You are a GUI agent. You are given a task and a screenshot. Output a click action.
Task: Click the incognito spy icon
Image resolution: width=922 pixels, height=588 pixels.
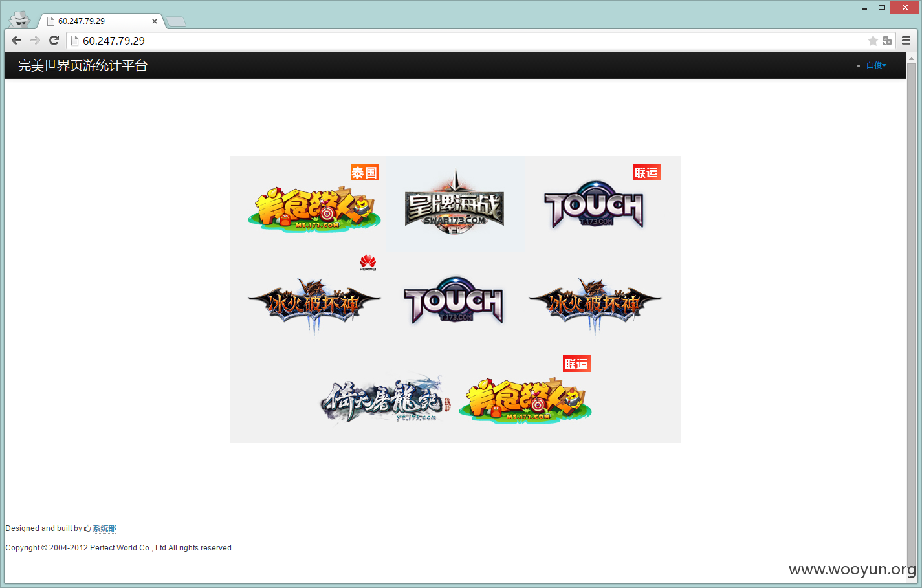tap(21, 19)
